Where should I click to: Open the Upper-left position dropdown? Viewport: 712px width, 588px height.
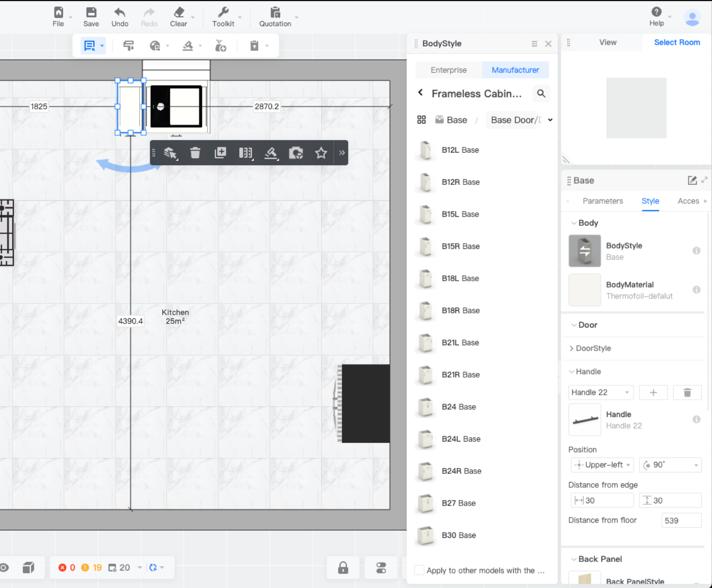pos(602,465)
